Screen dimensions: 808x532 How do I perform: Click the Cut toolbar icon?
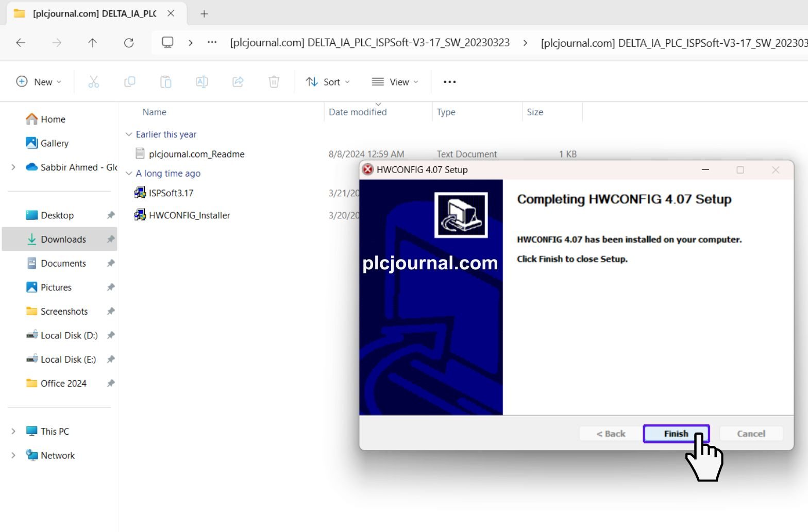click(93, 82)
